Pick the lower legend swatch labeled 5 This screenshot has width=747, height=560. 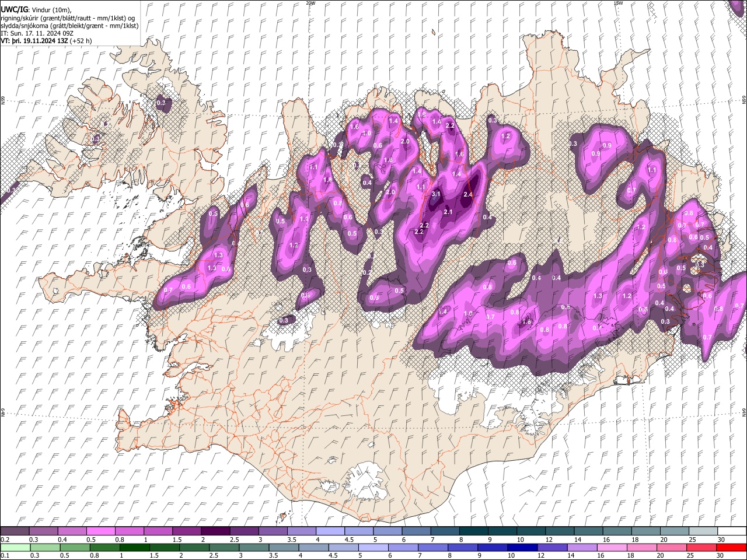[373, 547]
